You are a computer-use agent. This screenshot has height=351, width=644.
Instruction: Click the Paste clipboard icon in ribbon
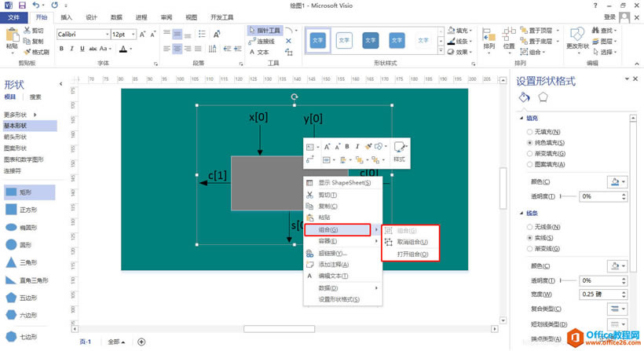(x=12, y=35)
